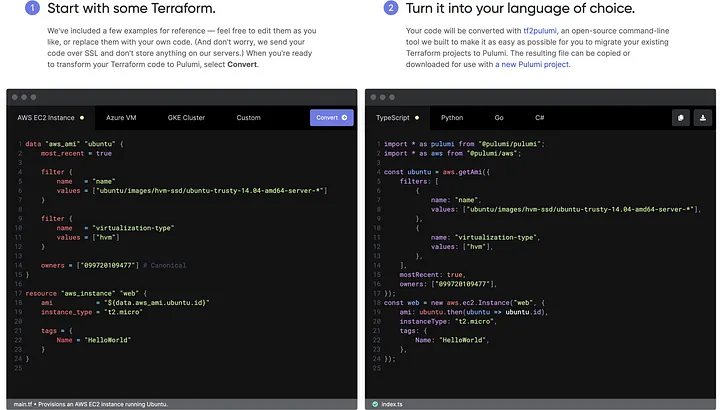Click the 'owners = ["099720109477"]' Terraform line
This screenshot has height=410, width=720.
pyautogui.click(x=90, y=265)
